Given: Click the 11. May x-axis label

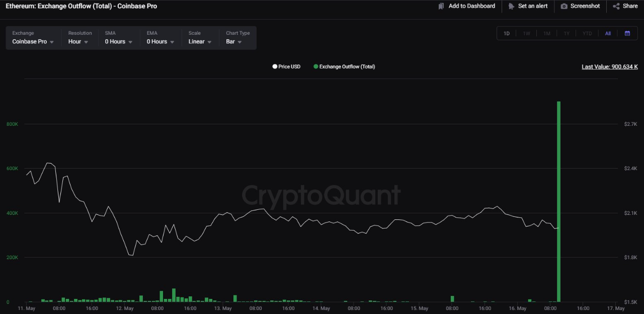Looking at the screenshot, I should 26,308.
